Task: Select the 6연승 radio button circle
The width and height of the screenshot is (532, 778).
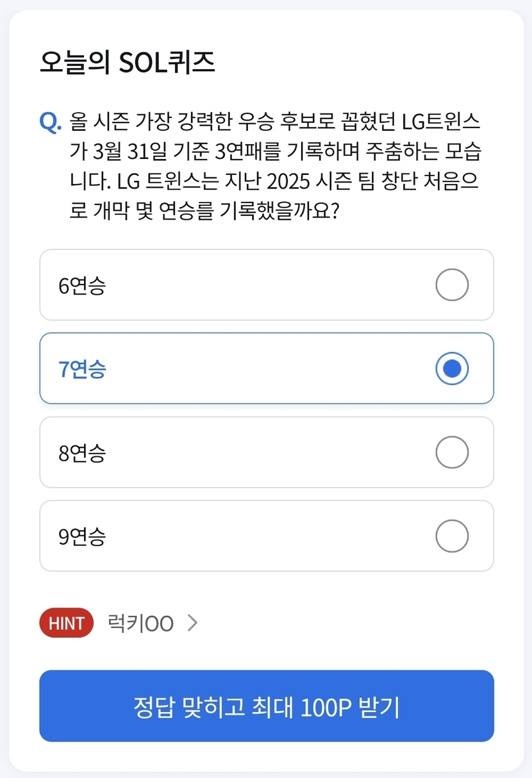Action: tap(452, 285)
